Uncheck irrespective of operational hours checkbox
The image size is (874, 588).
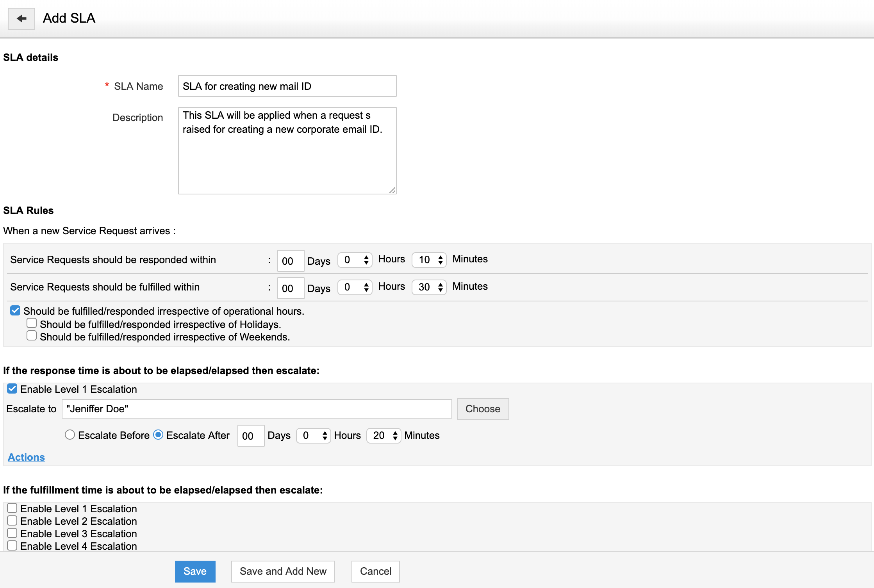[15, 311]
